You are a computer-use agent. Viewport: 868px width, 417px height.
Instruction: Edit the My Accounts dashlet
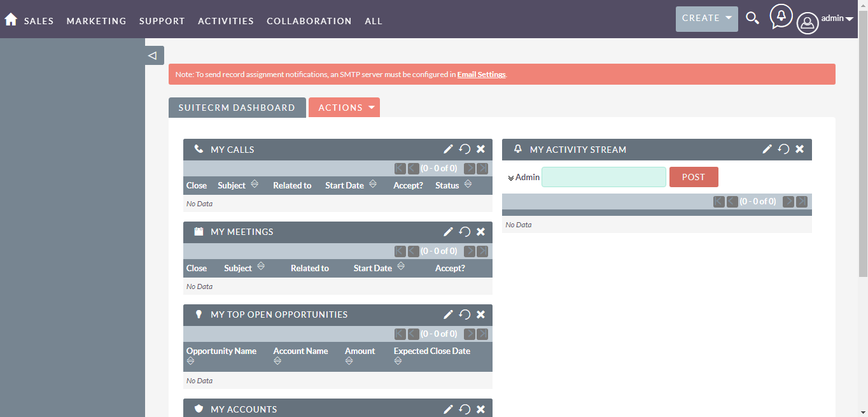click(x=448, y=409)
